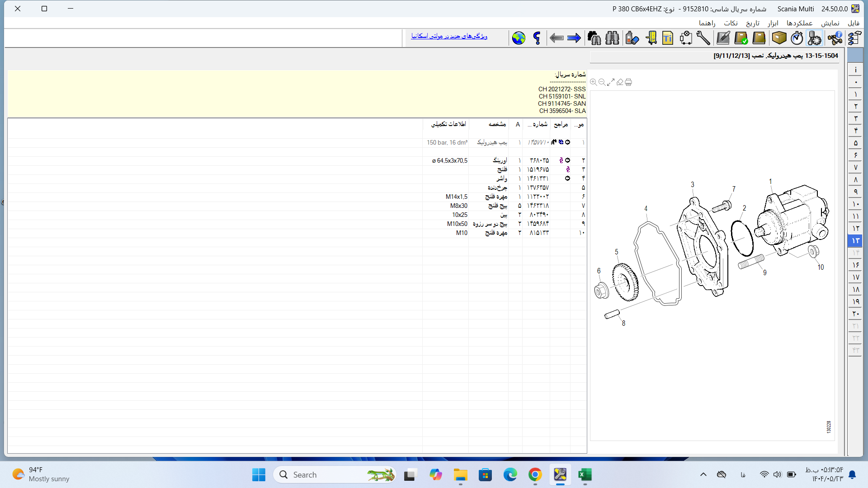Zoom in on the parts diagram
868x488 pixels.
tap(593, 82)
